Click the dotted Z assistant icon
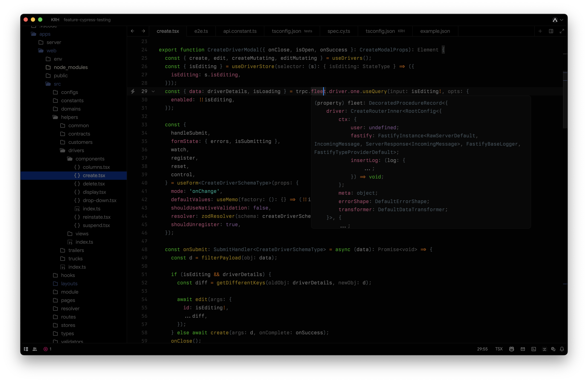Viewport: 588px width, 382px height. click(x=545, y=349)
